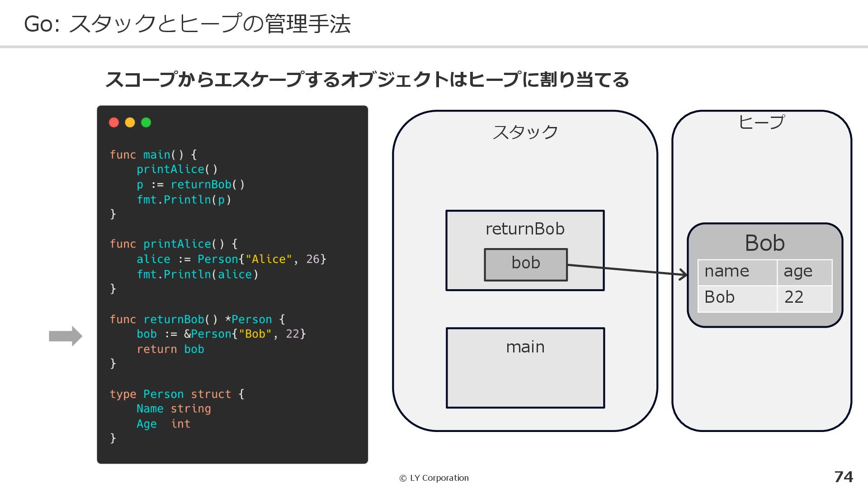Image resolution: width=868 pixels, height=488 pixels.
Task: Click the ヒープ region label
Action: tap(761, 122)
